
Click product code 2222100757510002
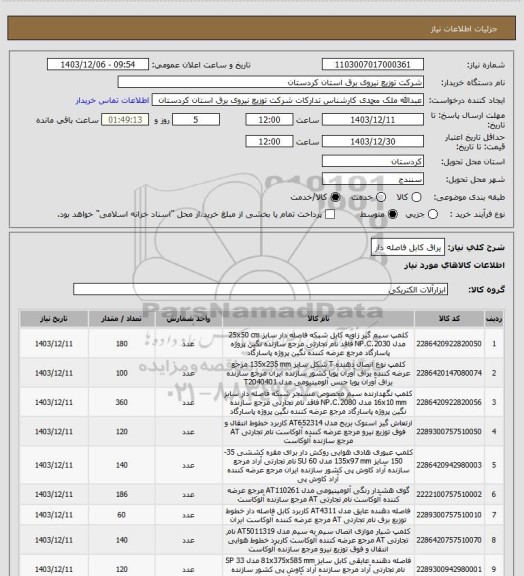click(x=449, y=494)
